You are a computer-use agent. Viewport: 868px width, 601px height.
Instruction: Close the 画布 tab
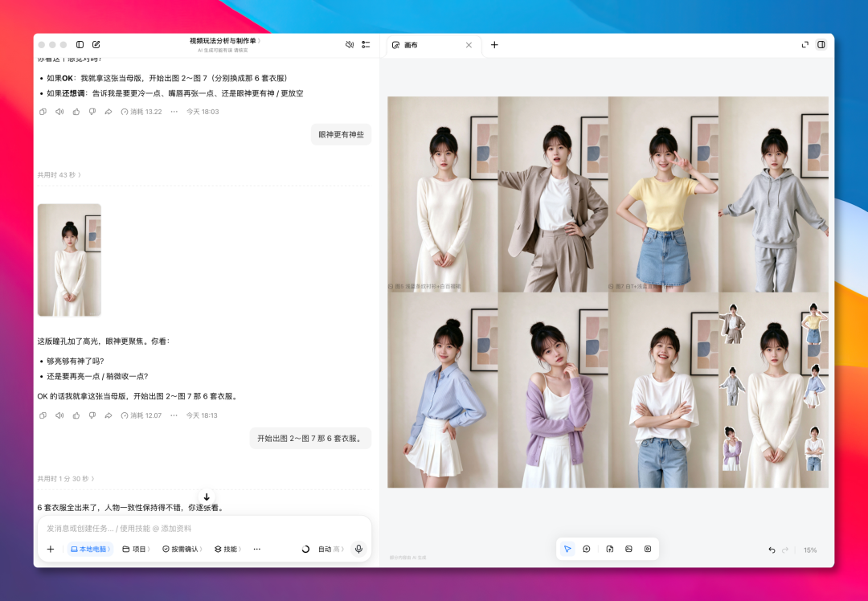[469, 45]
